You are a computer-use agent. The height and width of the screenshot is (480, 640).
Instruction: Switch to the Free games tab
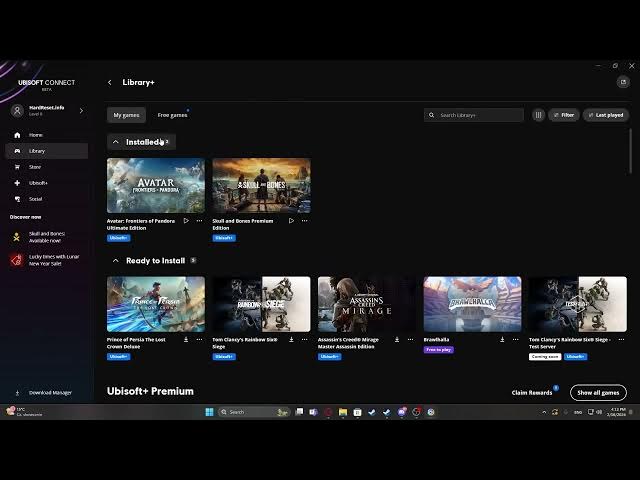coord(172,115)
